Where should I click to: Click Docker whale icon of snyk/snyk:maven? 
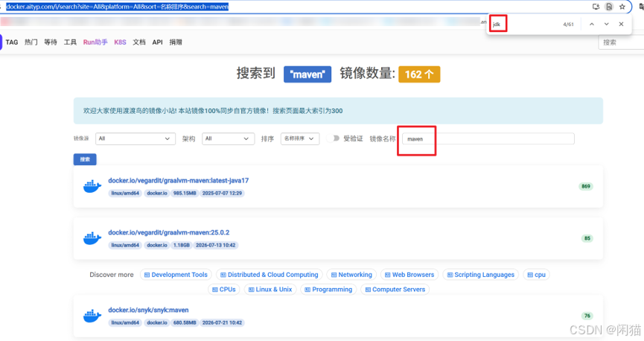tap(92, 316)
